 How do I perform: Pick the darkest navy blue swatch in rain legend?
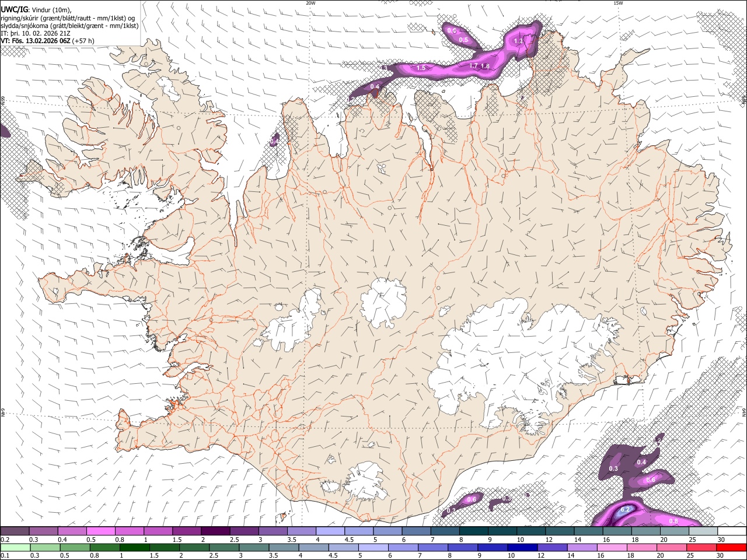click(522, 547)
